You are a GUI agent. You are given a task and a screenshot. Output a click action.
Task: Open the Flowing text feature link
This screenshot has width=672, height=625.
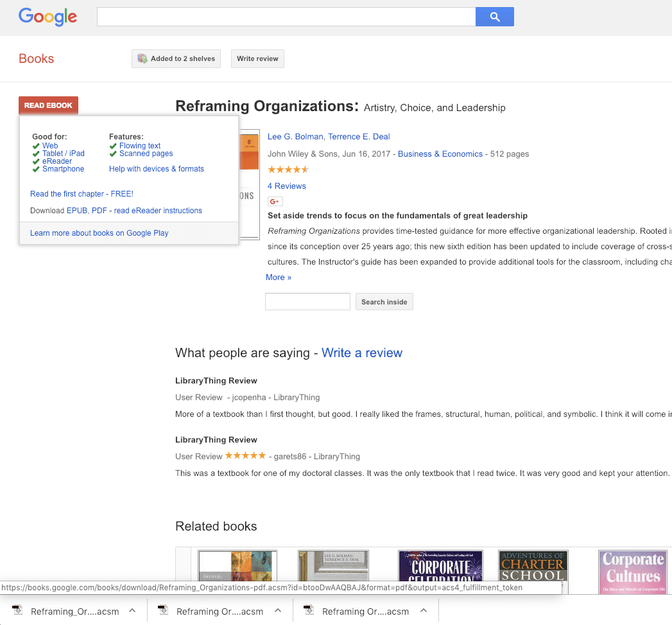[x=140, y=146]
